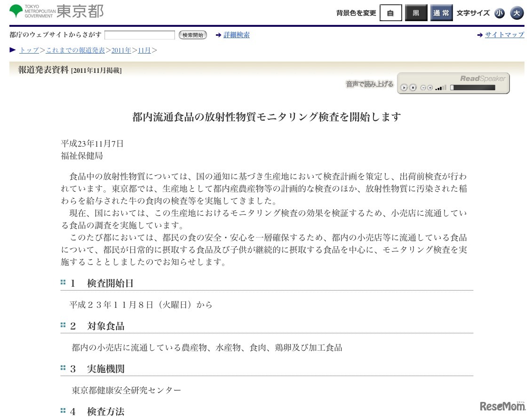Screen dimensions: 532x417
Task: Open これまでの報道発表 breadcrumb link
Action: point(75,50)
